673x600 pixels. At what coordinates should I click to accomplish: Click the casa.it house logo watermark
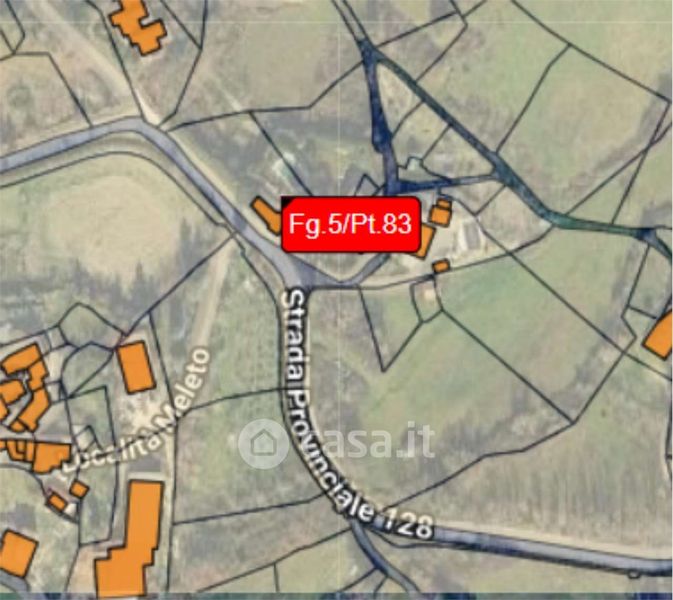263,443
